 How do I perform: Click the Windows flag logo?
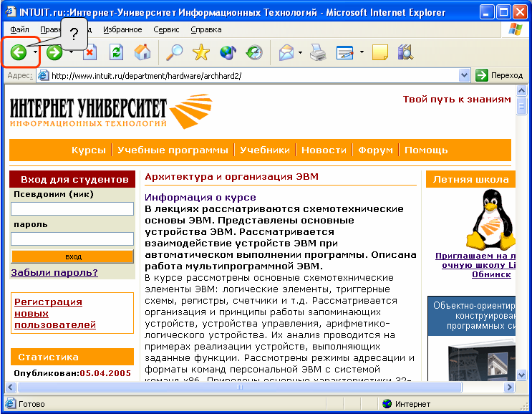pos(516,29)
